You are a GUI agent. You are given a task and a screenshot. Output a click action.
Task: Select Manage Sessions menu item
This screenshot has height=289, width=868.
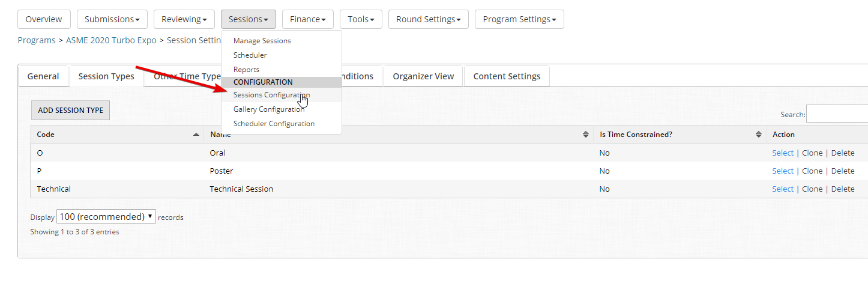coord(262,41)
